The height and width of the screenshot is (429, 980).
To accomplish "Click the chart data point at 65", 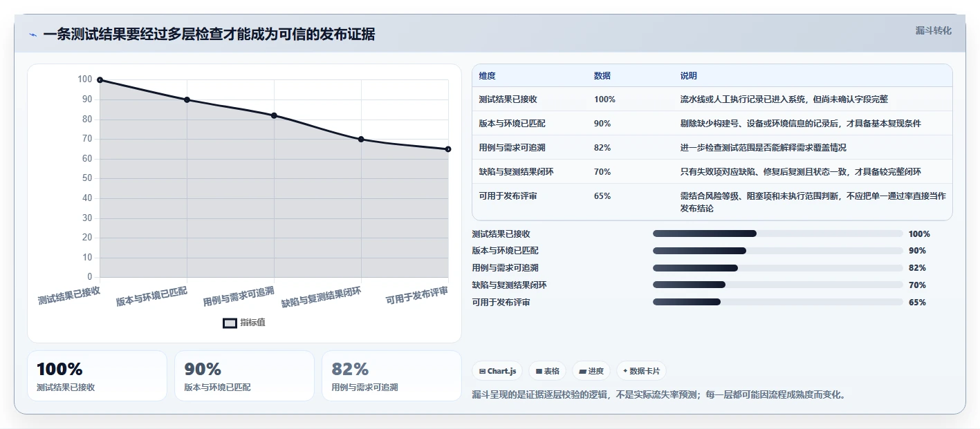I will tap(448, 149).
